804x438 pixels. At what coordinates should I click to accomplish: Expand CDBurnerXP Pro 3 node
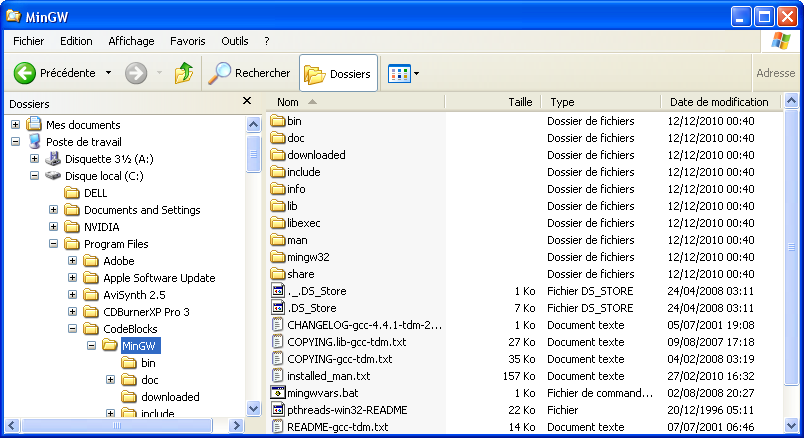point(72,311)
